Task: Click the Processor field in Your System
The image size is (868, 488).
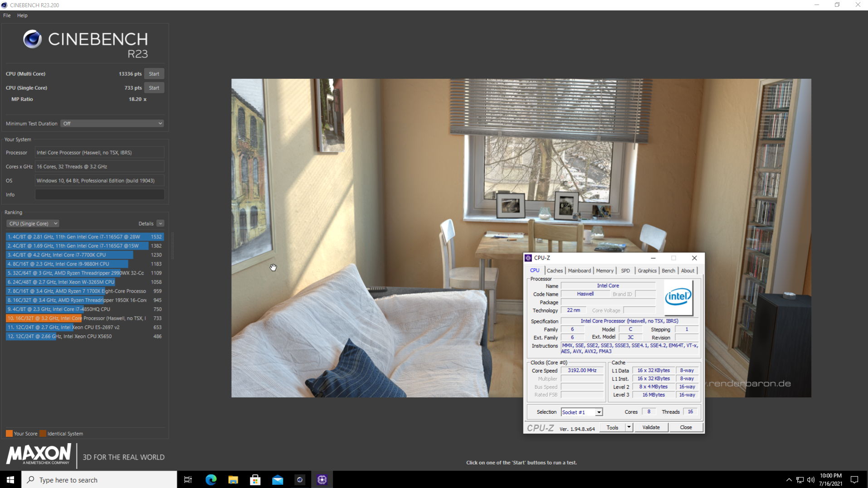Action: click(x=100, y=153)
